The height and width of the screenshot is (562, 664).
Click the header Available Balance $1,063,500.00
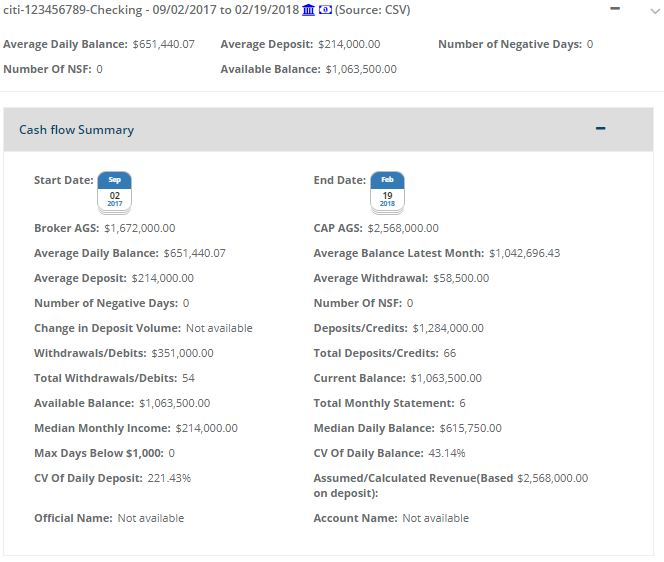(361, 69)
